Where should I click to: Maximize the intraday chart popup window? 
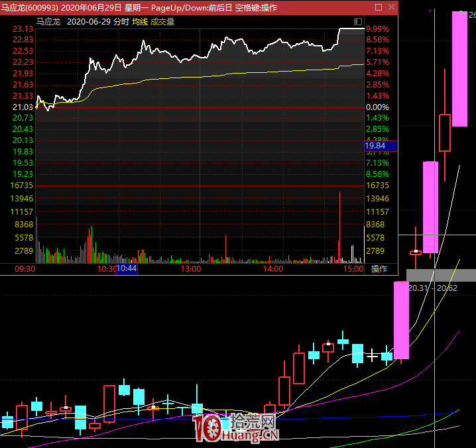[379, 7]
